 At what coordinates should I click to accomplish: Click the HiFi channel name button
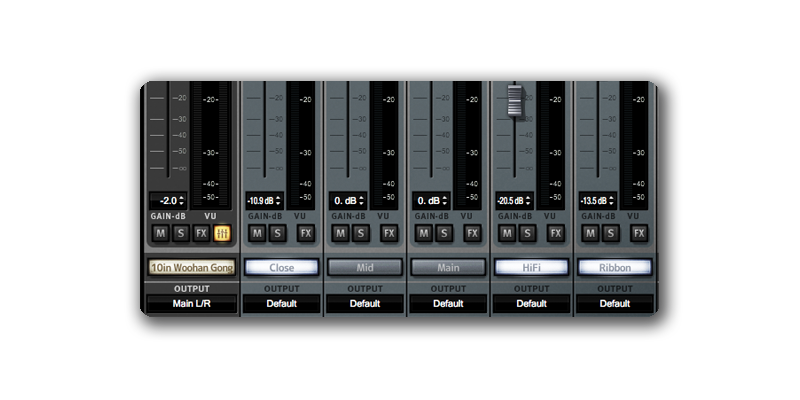coord(531,268)
